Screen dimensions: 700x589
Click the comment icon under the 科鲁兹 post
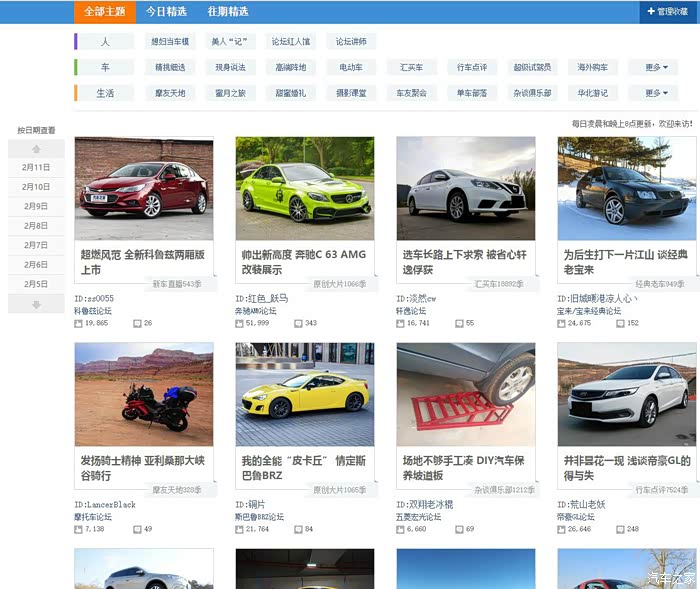click(137, 323)
